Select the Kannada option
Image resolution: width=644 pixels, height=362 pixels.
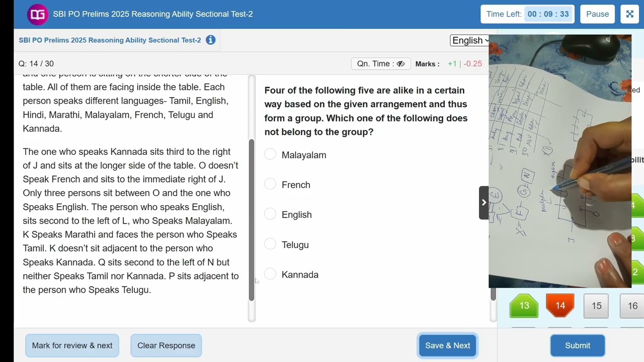(270, 274)
